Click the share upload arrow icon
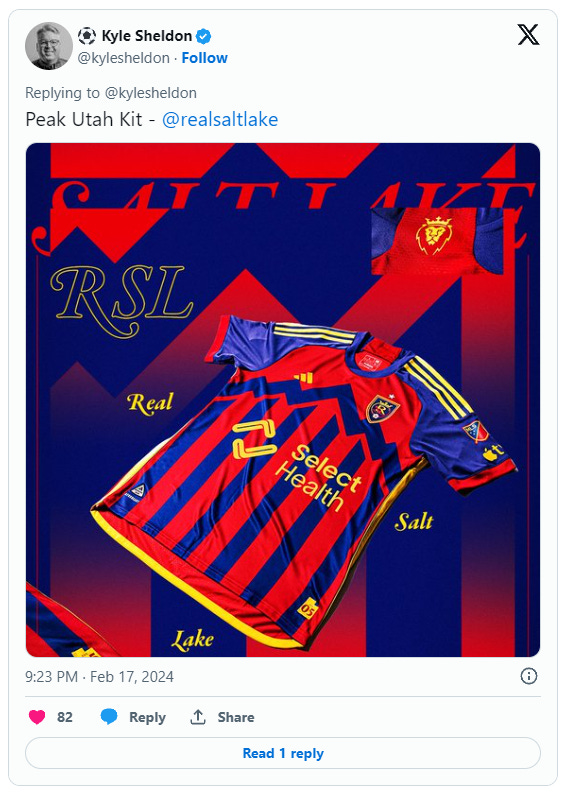566x797 pixels. coord(198,717)
